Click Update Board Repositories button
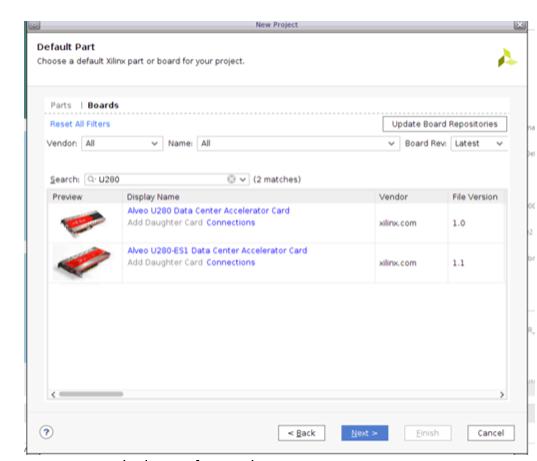This screenshot has height=461, width=537. 445,124
